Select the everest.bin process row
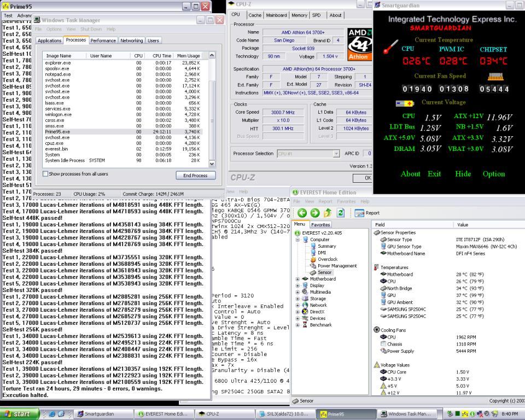 coord(123,149)
